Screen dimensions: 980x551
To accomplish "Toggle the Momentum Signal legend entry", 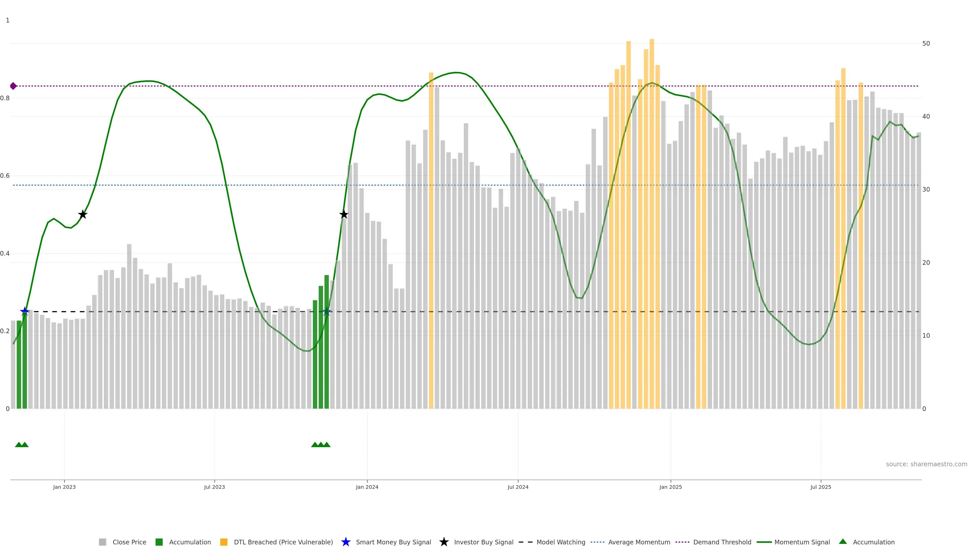I will 802,542.
